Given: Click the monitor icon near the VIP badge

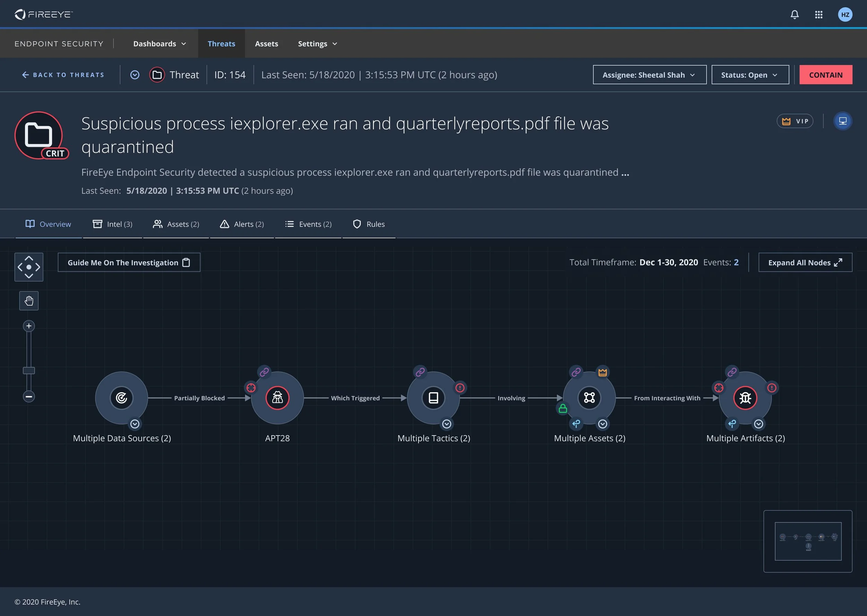Looking at the screenshot, I should [843, 121].
